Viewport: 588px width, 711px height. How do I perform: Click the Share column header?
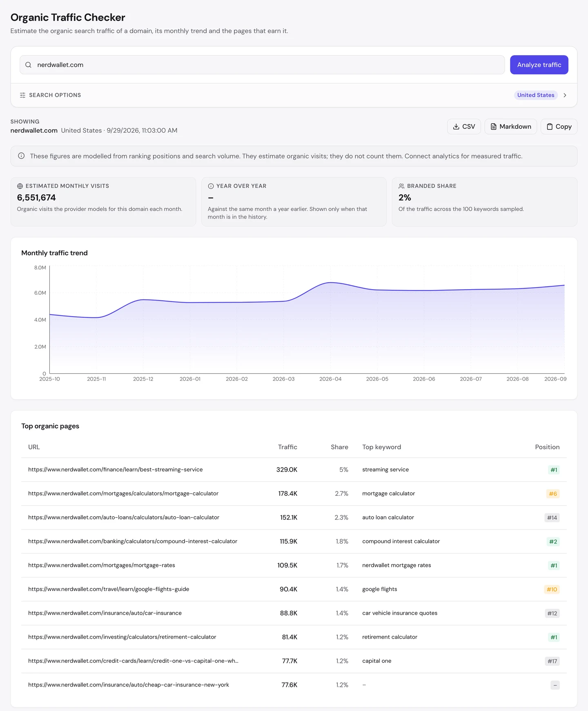click(339, 447)
